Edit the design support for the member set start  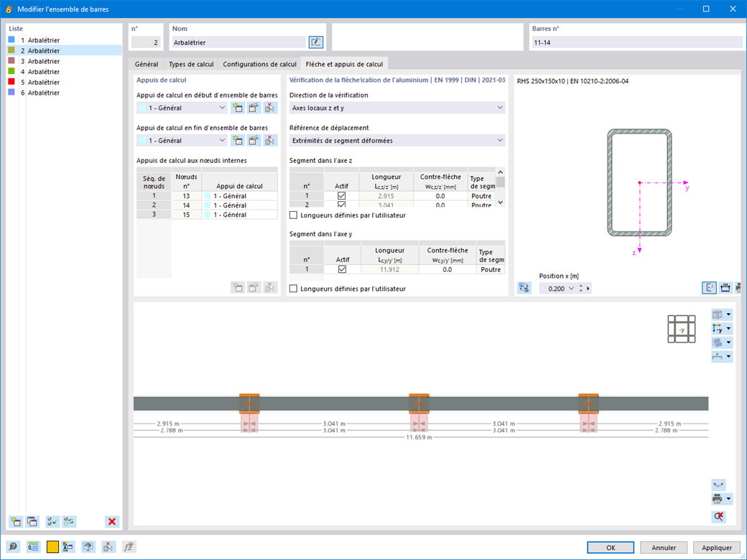click(x=254, y=108)
